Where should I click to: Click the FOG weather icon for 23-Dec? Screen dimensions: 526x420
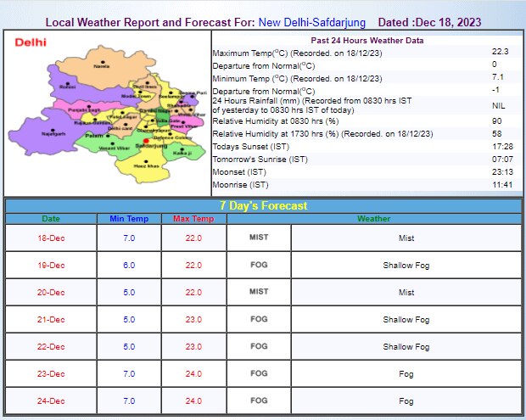click(x=259, y=373)
